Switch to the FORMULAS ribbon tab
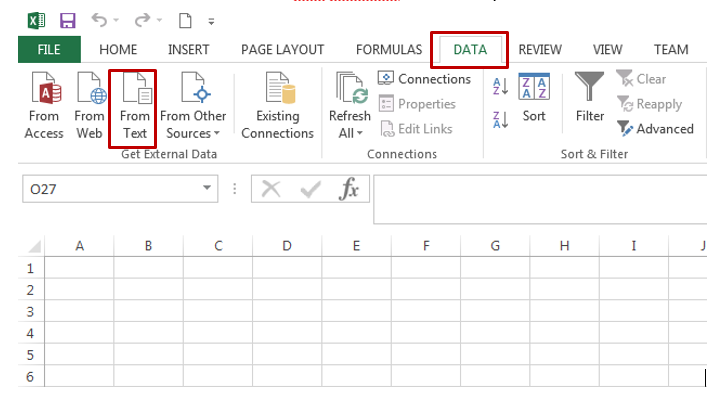 [389, 49]
